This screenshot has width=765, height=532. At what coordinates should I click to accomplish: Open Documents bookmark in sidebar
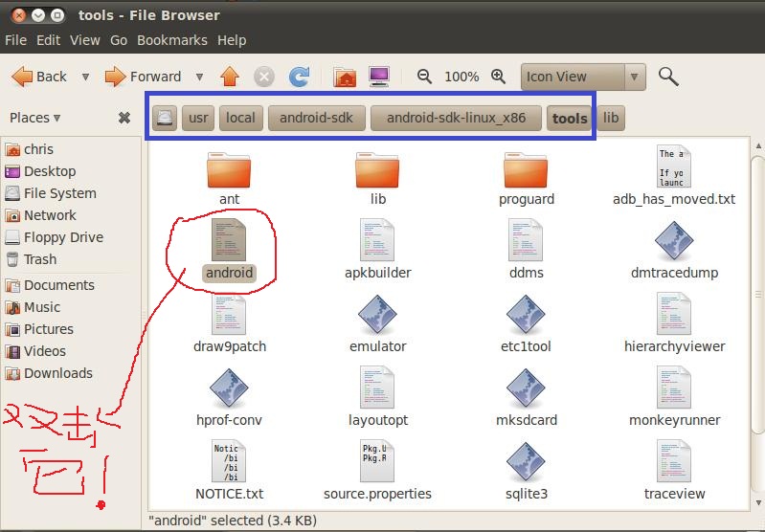(x=49, y=285)
